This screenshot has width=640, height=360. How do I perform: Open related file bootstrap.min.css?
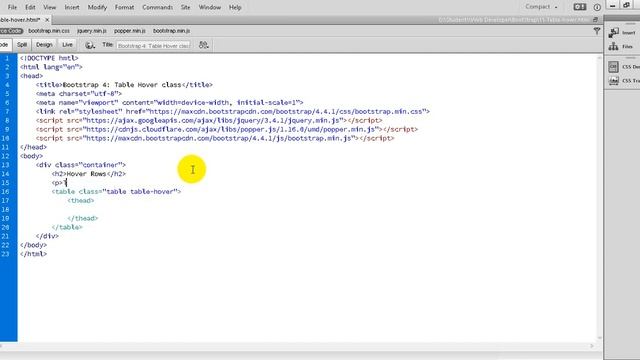(x=49, y=31)
